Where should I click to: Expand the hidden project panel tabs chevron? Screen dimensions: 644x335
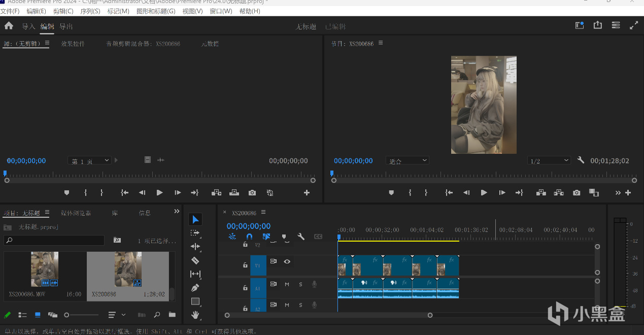point(177,212)
